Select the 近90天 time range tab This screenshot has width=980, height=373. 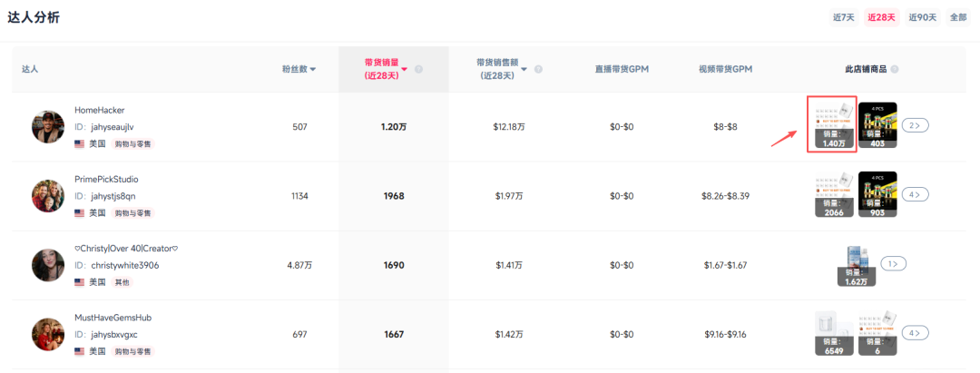tap(922, 17)
